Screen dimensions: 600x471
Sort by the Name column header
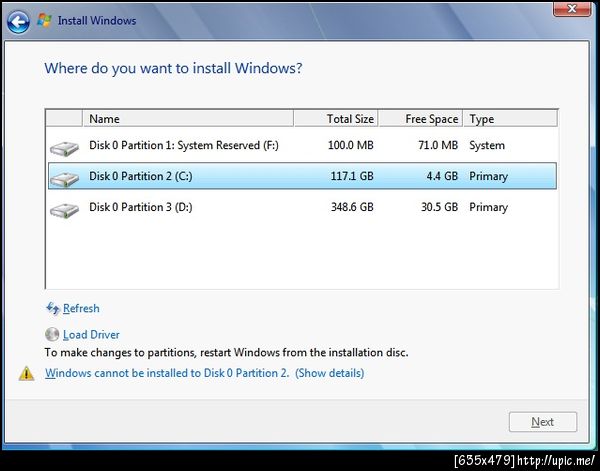coord(188,119)
